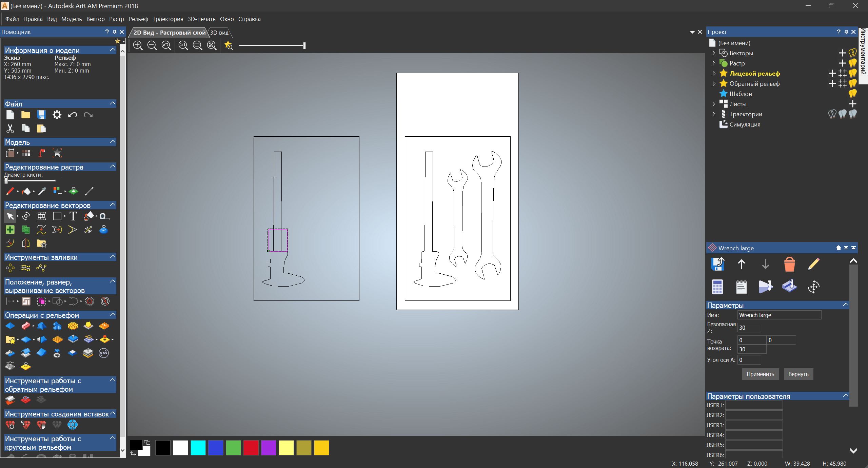Image resolution: width=868 pixels, height=468 pixels.
Task: Expand the Траектории tree node
Action: pos(714,114)
